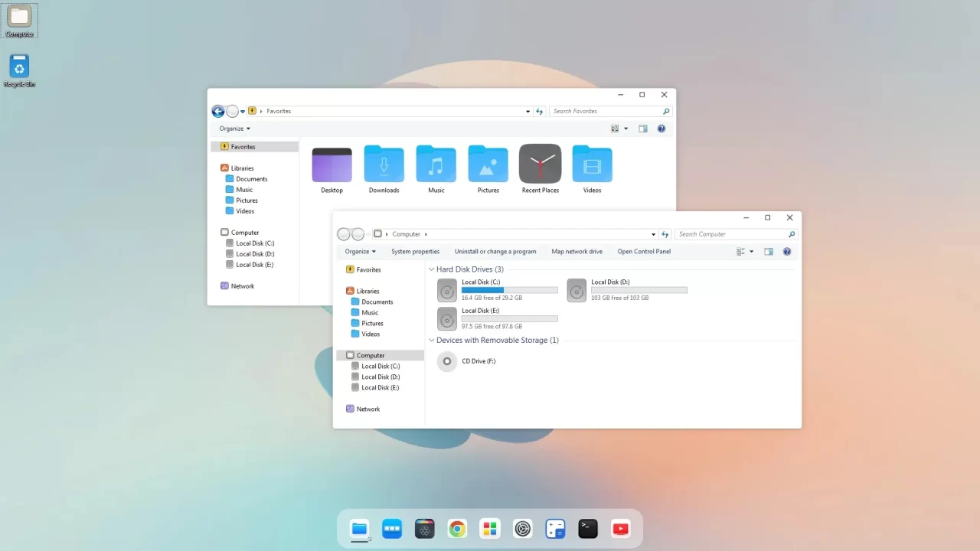Image resolution: width=980 pixels, height=551 pixels.
Task: Open Chrome from the dock
Action: tap(457, 529)
